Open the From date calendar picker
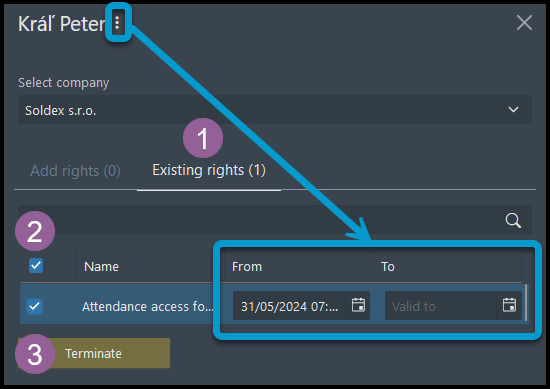Image resolution: width=550 pixels, height=389 pixels. (x=358, y=305)
